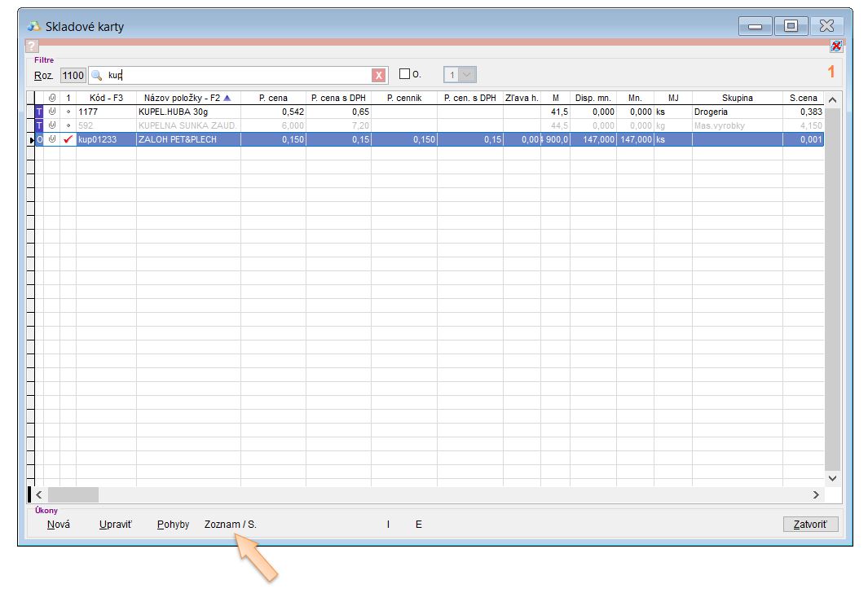Click the magnifying glass search icon
This screenshot has height=593, width=868.
pyautogui.click(x=96, y=76)
